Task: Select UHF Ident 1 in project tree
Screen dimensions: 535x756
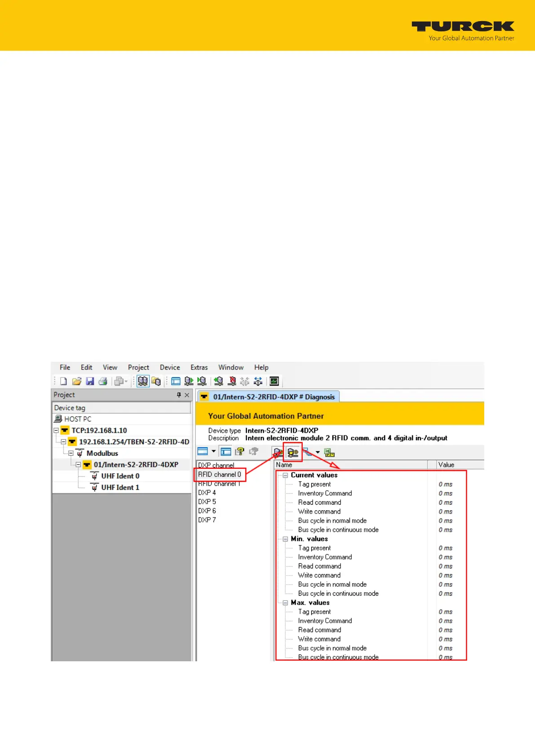Action: (x=120, y=488)
